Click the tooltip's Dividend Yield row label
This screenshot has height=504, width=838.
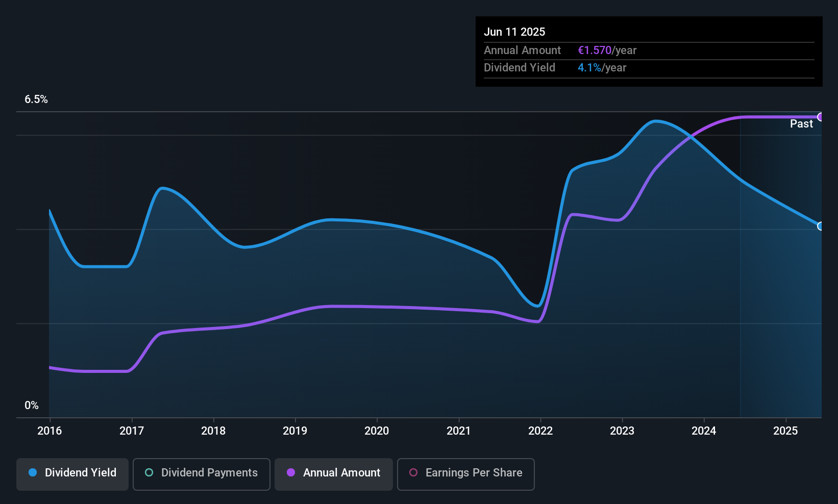520,68
